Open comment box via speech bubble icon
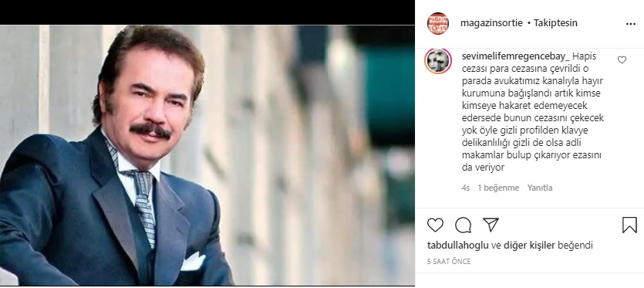This screenshot has height=288, width=644. tap(463, 225)
